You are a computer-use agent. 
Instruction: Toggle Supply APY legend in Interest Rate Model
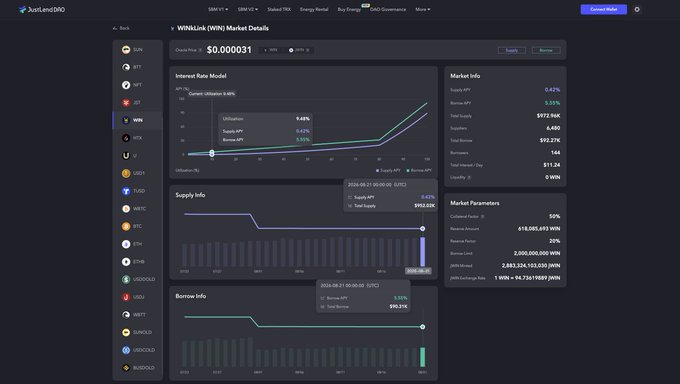[389, 171]
